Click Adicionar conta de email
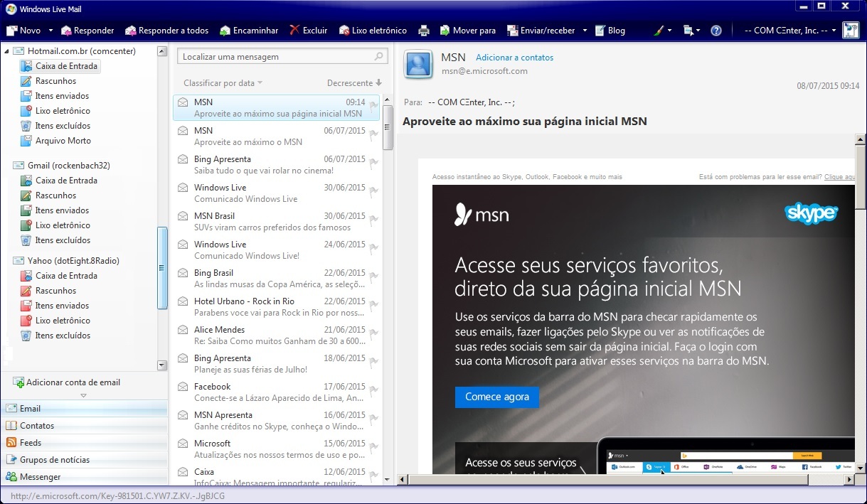This screenshot has width=867, height=504. pos(68,382)
